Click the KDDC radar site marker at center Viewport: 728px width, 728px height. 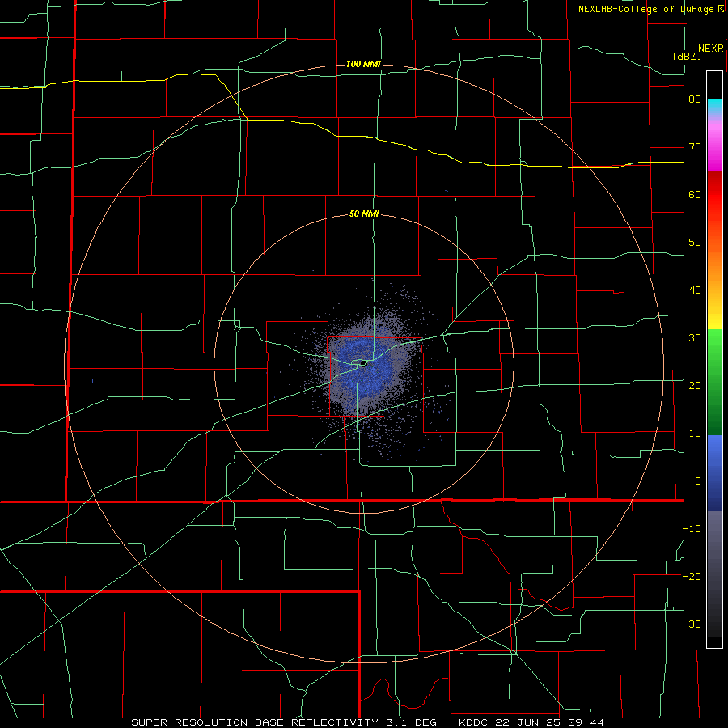point(363,363)
